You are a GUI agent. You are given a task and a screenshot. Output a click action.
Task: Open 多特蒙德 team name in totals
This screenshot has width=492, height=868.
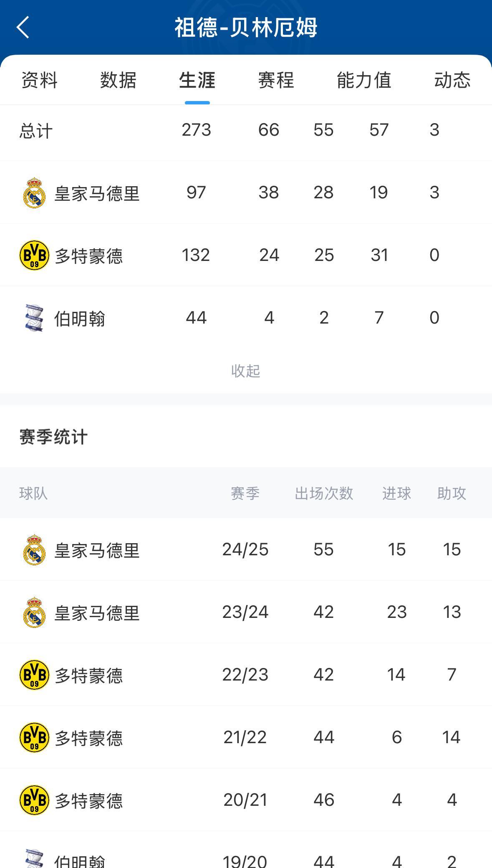click(x=88, y=256)
